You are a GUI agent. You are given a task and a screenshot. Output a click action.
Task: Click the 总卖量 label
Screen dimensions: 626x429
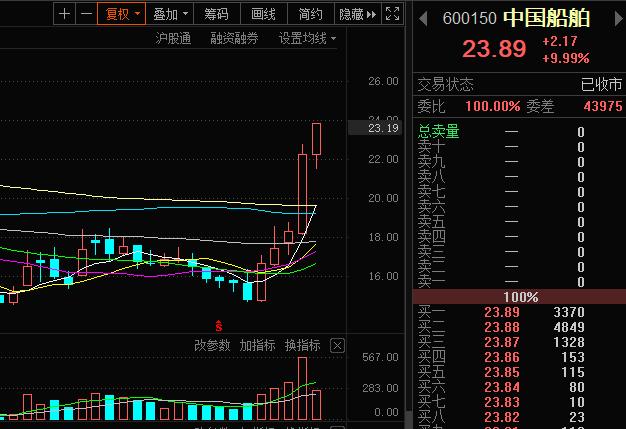(439, 131)
